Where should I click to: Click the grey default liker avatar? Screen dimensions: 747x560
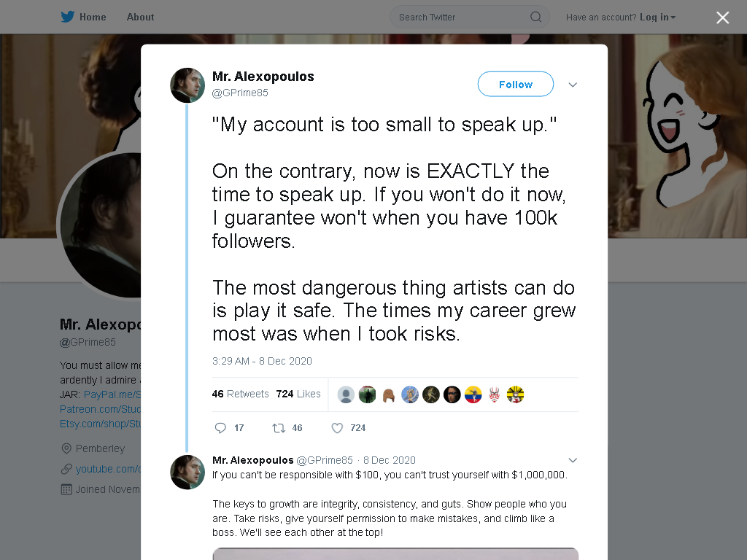(346, 394)
